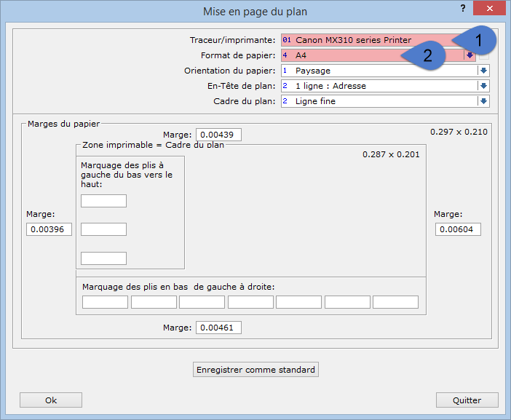Click the top margin field showing 0.00439
Screen dimensions: 511x420
pyautogui.click(x=218, y=135)
